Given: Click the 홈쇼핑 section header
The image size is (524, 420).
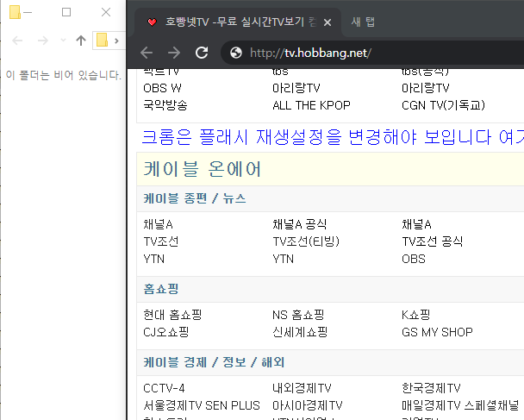Looking at the screenshot, I should (x=161, y=289).
